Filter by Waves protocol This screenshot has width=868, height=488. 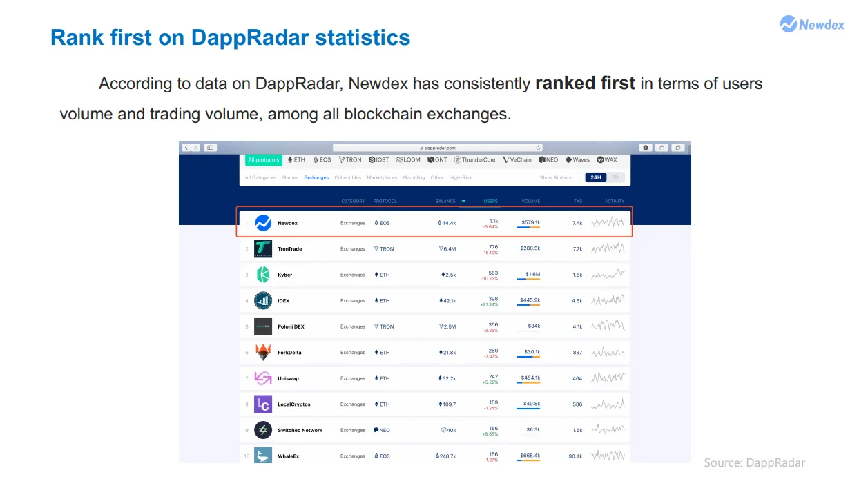[577, 160]
